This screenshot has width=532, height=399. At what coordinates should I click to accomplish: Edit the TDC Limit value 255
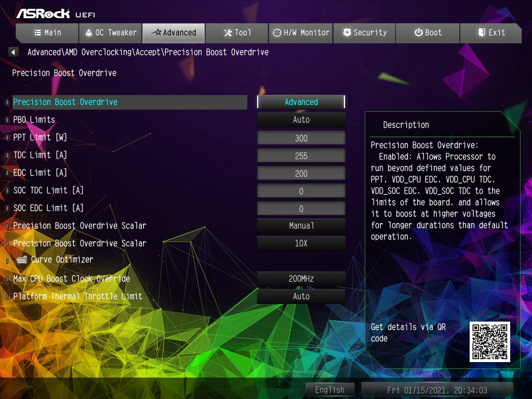point(301,156)
